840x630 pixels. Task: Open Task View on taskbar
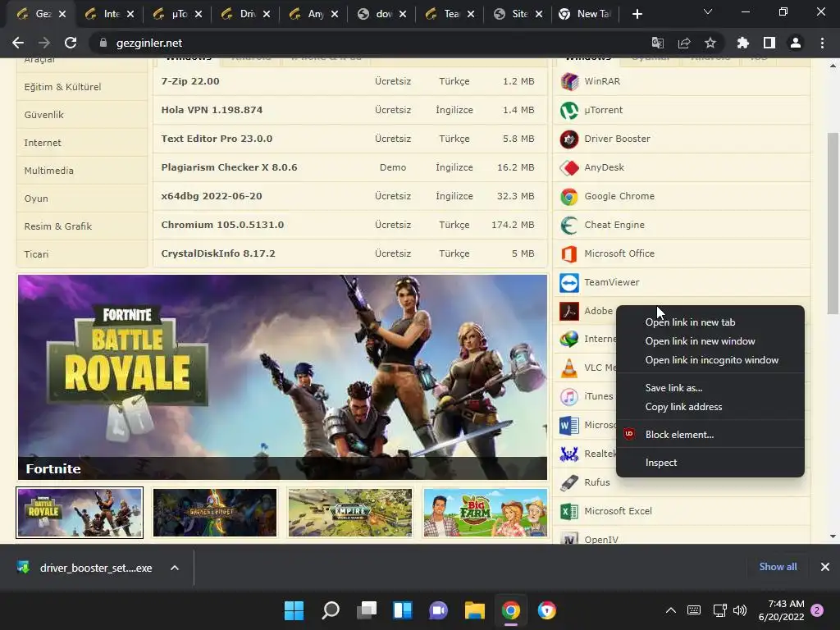pos(367,610)
